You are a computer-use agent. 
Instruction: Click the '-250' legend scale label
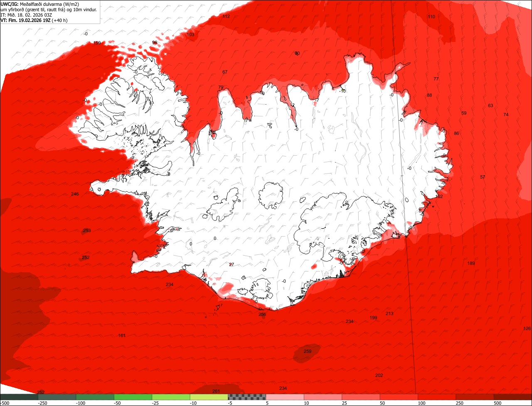click(x=42, y=403)
